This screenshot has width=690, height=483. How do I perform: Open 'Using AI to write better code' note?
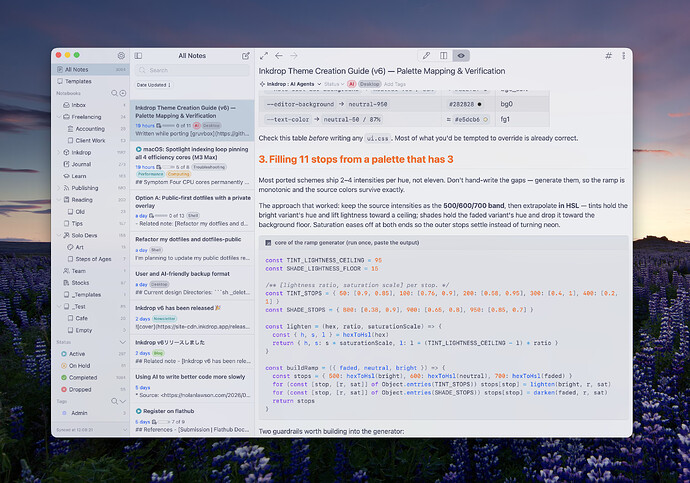(x=192, y=385)
